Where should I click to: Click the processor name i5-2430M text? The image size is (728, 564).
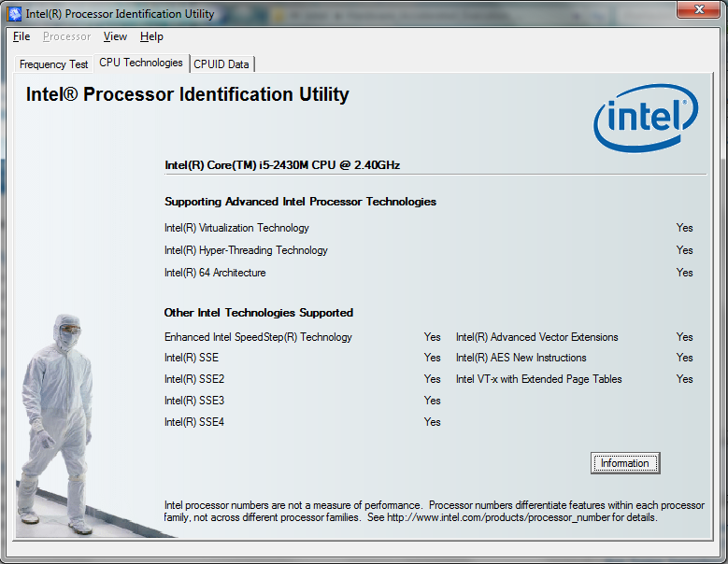[282, 165]
